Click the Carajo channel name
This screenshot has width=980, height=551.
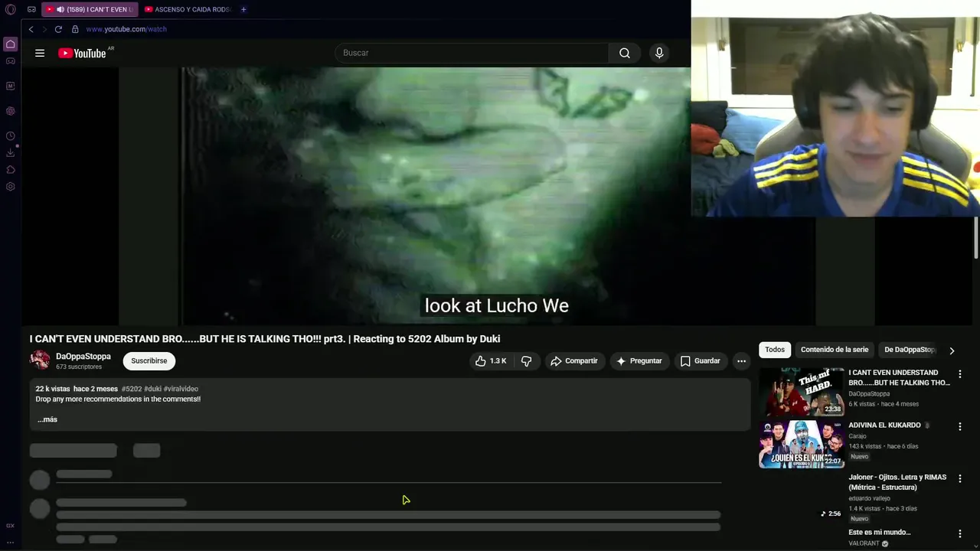857,436
